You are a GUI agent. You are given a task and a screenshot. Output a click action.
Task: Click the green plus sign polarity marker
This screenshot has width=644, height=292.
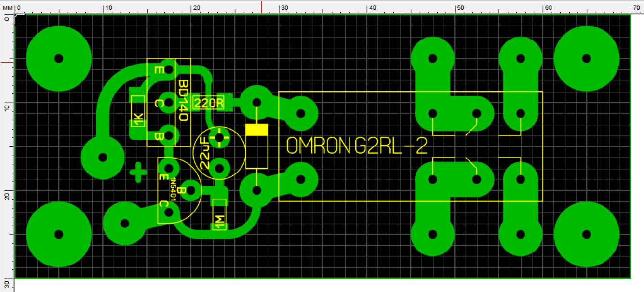pyautogui.click(x=138, y=172)
